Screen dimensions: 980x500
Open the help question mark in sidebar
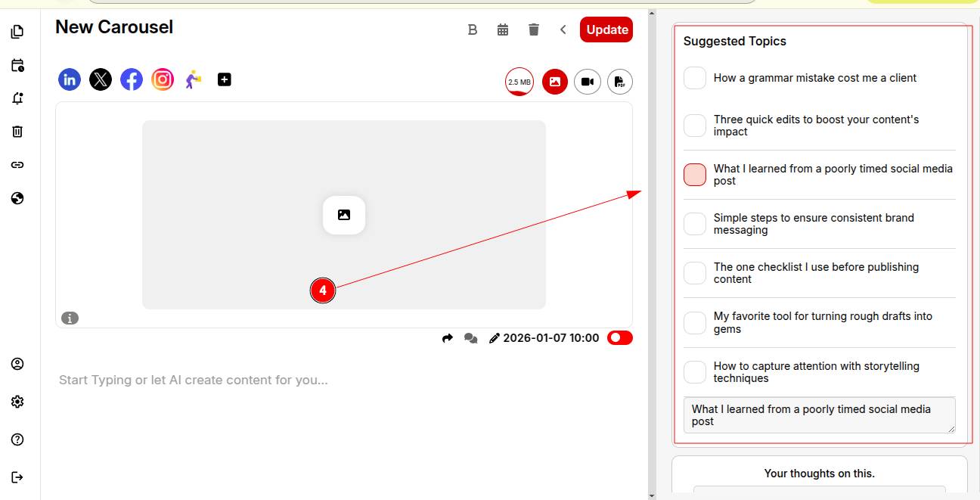[x=17, y=439]
